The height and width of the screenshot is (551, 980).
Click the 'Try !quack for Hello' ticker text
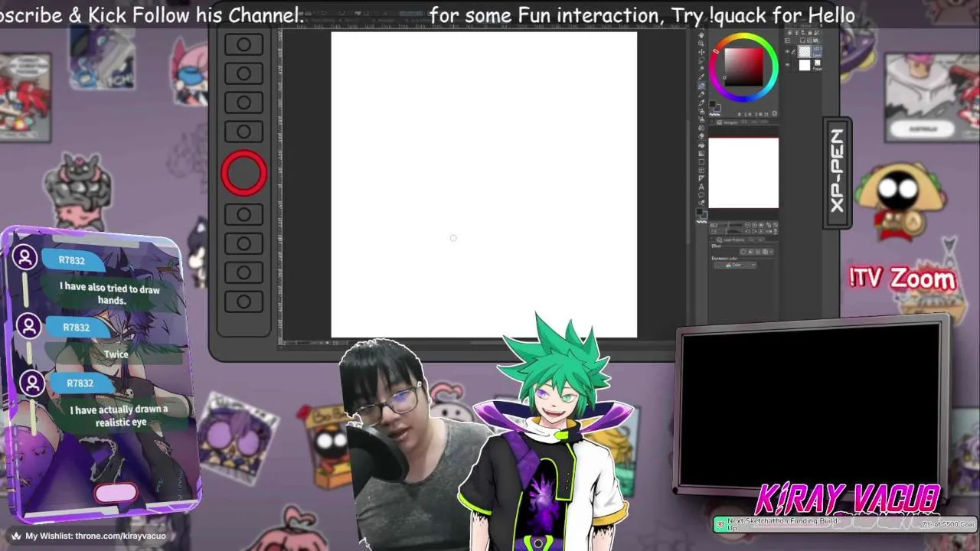click(764, 15)
